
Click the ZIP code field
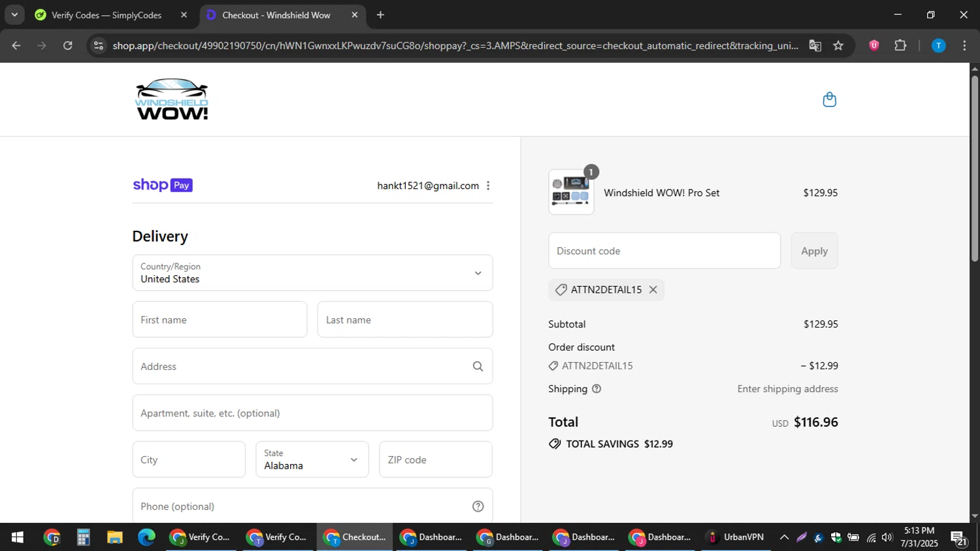coord(436,459)
